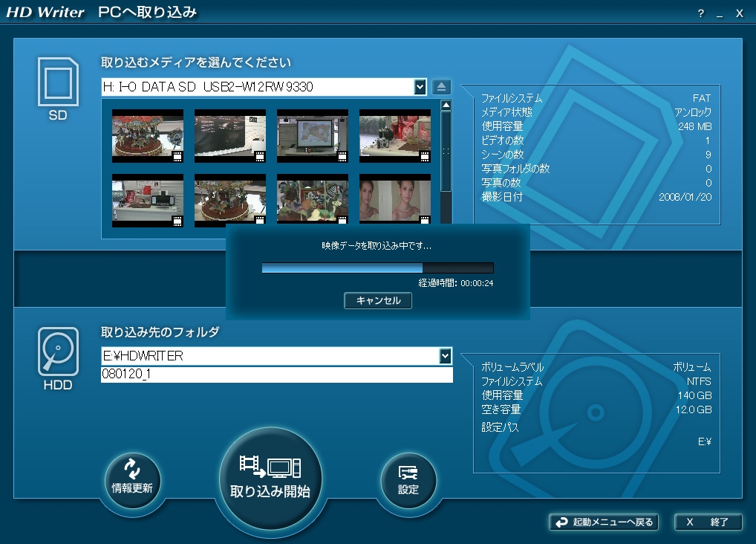Select the E:¥HDWRITER folder combo box

tap(276, 356)
